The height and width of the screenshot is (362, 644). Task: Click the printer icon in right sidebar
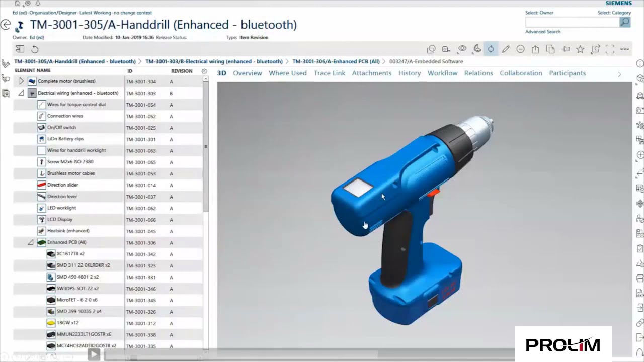tap(640, 278)
